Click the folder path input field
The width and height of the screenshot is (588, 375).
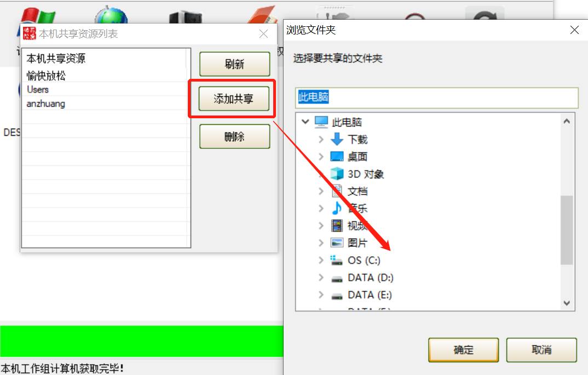(x=437, y=97)
